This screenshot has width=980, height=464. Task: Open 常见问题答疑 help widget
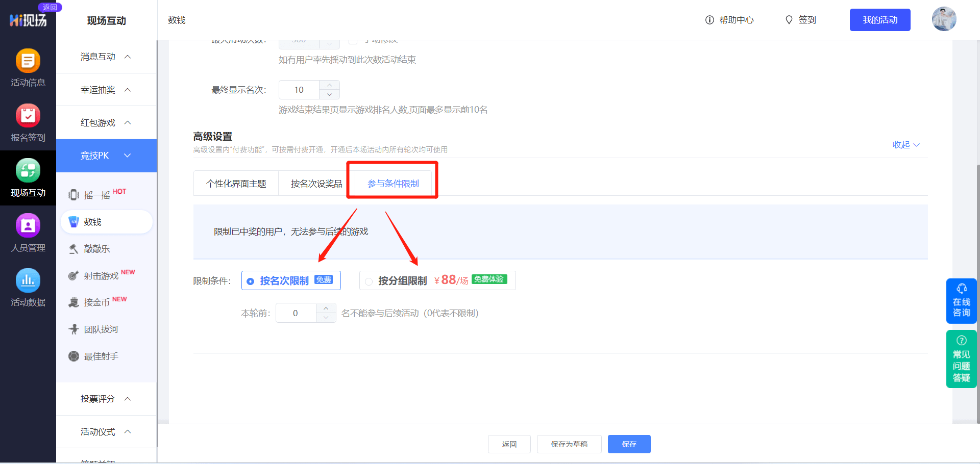coord(961,359)
